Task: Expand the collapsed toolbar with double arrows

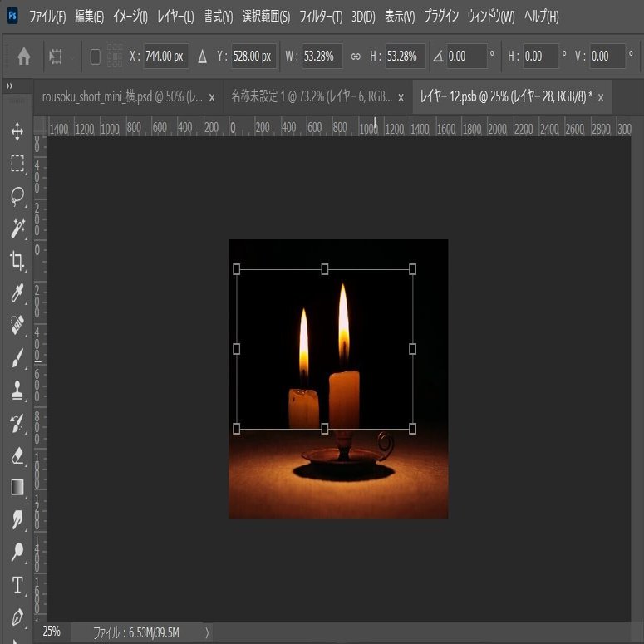Action: click(x=9, y=86)
